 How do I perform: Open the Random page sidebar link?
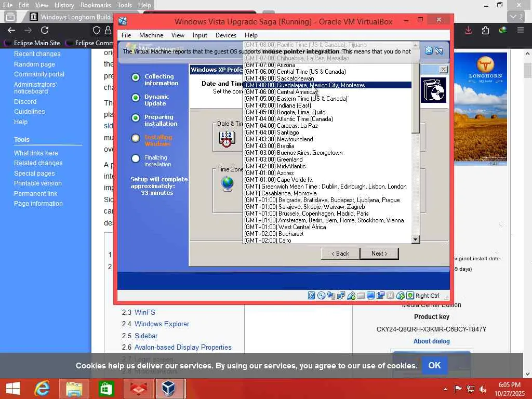tap(34, 64)
